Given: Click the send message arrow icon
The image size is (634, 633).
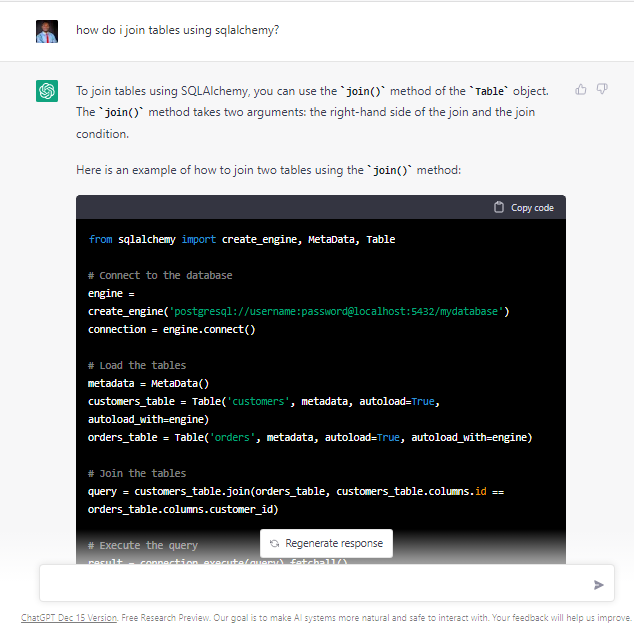Looking at the screenshot, I should pyautogui.click(x=598, y=584).
